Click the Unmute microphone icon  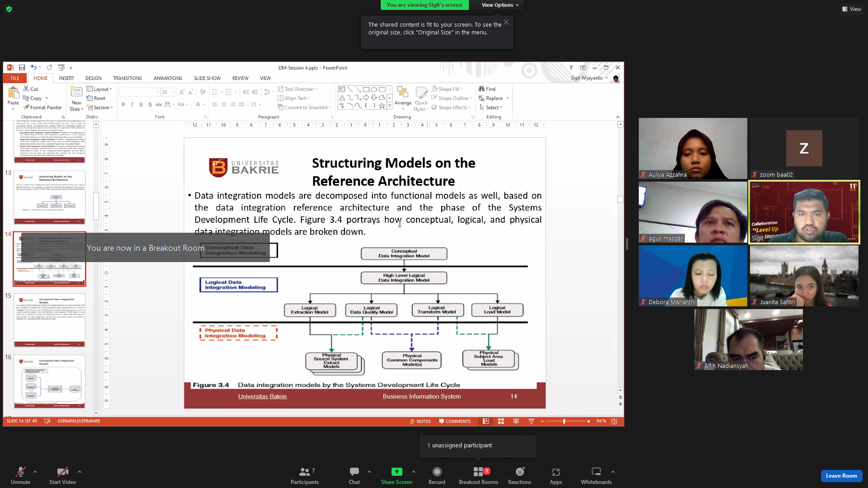click(20, 472)
